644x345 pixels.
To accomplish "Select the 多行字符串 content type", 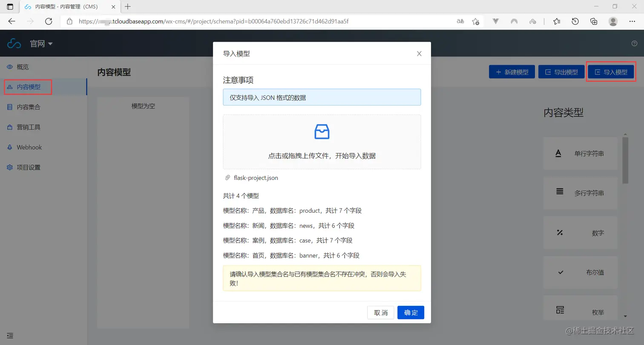I will click(x=580, y=193).
